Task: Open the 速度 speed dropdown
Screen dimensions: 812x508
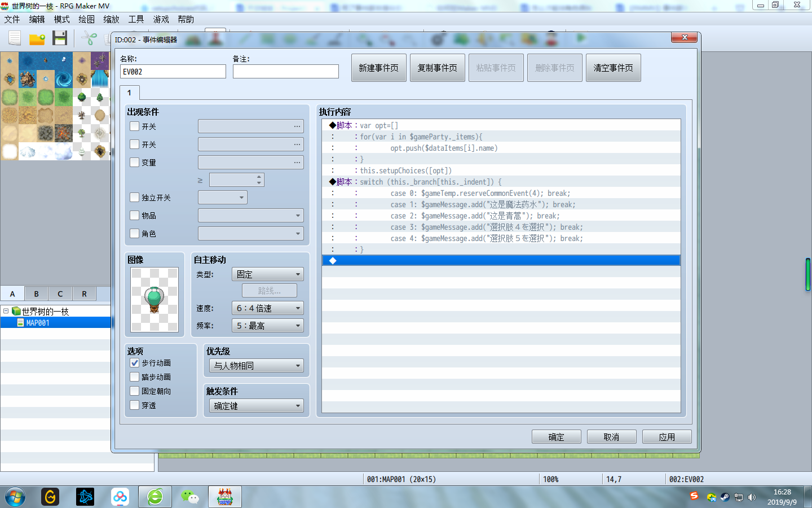Action: pos(268,308)
